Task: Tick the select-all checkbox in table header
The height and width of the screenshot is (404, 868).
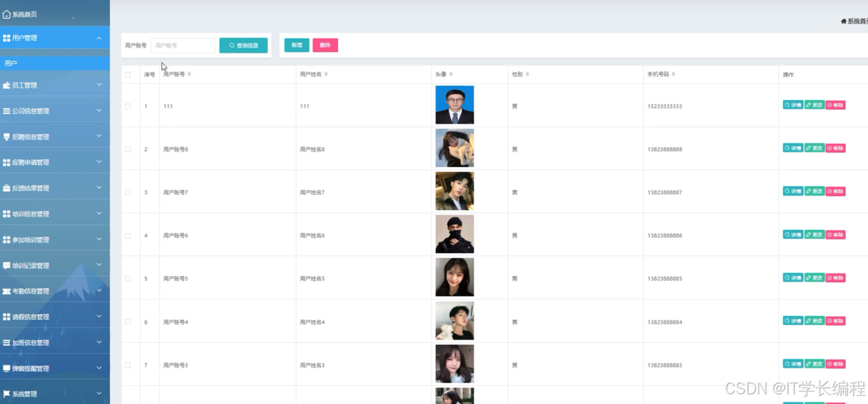Action: click(128, 75)
